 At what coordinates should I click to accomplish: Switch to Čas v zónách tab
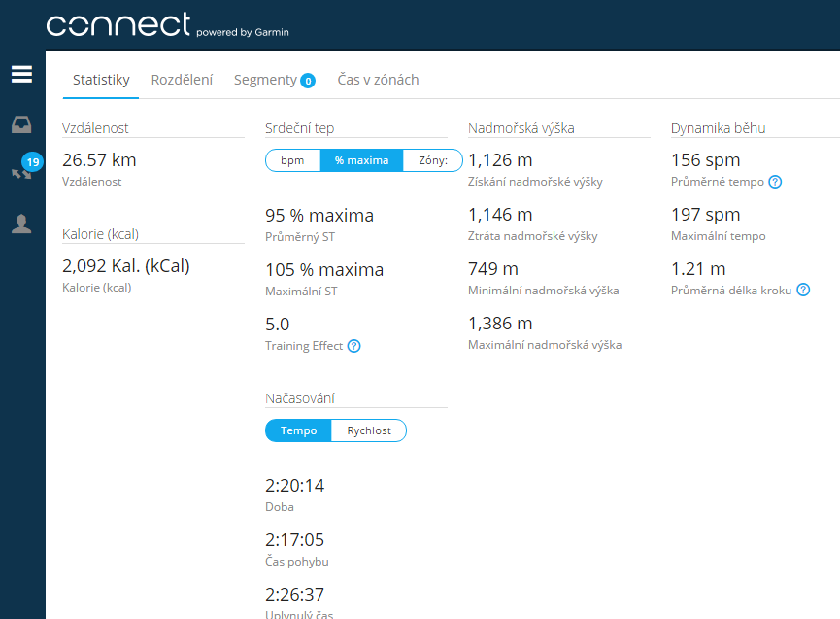pos(378,80)
